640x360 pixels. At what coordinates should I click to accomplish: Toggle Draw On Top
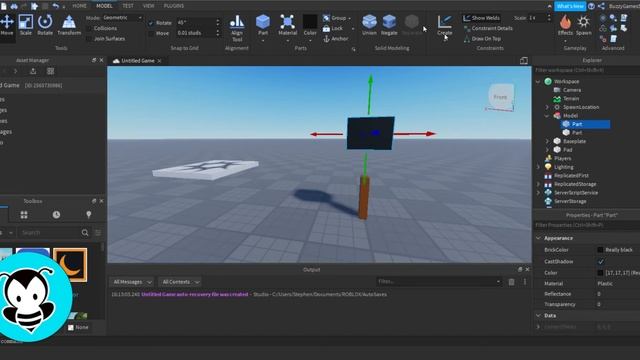482,39
